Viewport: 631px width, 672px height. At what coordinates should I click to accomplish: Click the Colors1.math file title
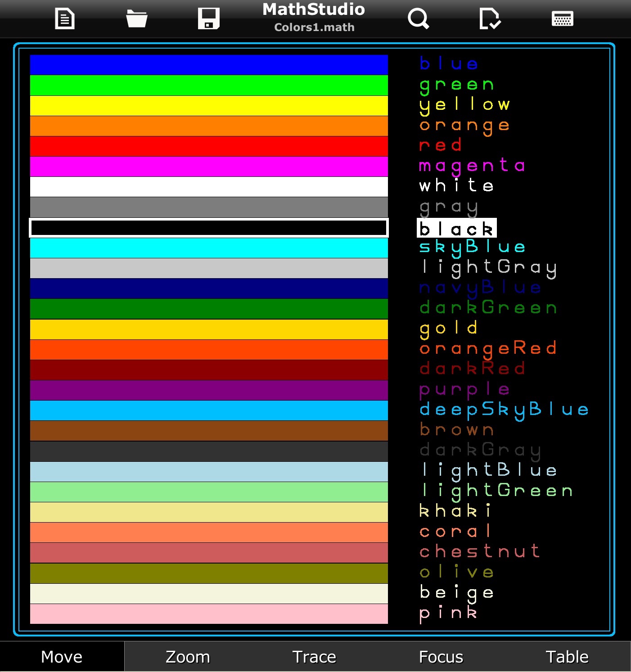pyautogui.click(x=314, y=27)
